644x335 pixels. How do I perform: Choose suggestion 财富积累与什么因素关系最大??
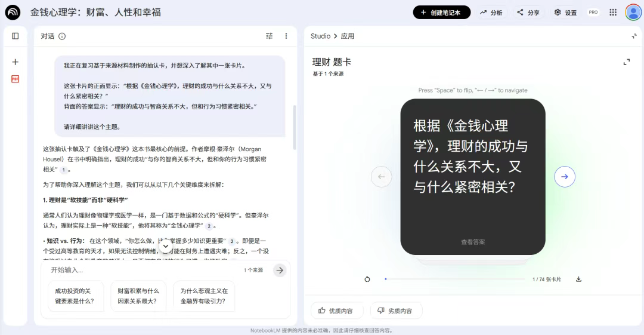tap(138, 296)
